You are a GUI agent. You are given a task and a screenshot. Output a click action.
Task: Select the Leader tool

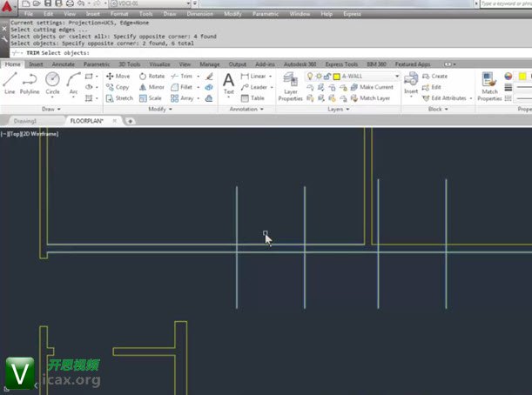[x=253, y=87]
